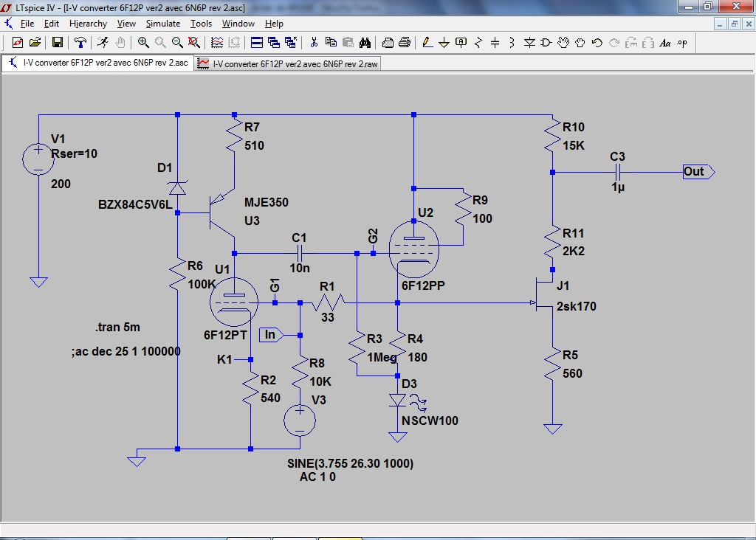The height and width of the screenshot is (540, 756).
Task: Open the Control Panel hammer icon
Action: (80, 43)
